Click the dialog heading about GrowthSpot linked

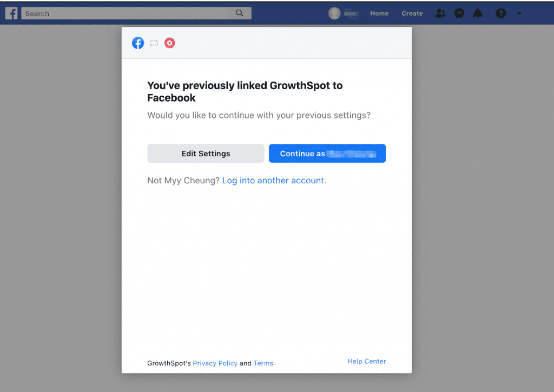[245, 91]
